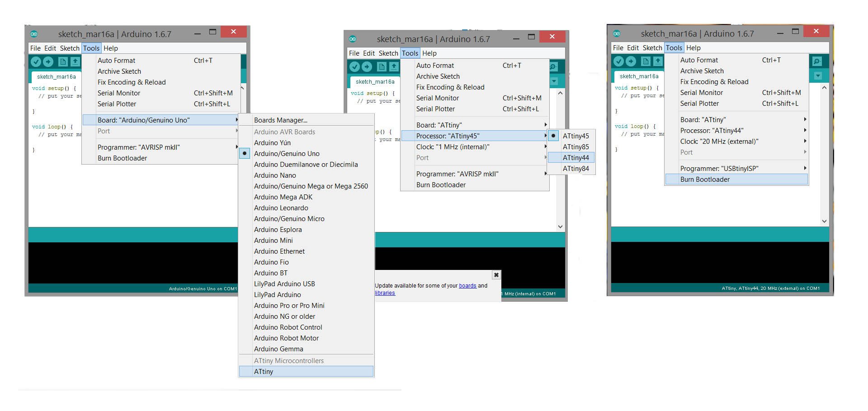Viewport: 868px width, 411px height.
Task: Choose Arduino Leonardo from boards list
Action: 306,208
